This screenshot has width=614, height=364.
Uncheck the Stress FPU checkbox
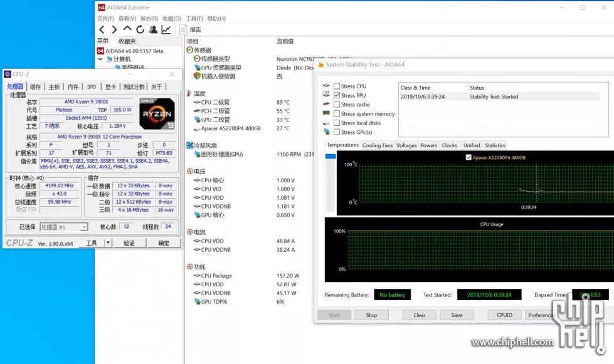tap(337, 95)
